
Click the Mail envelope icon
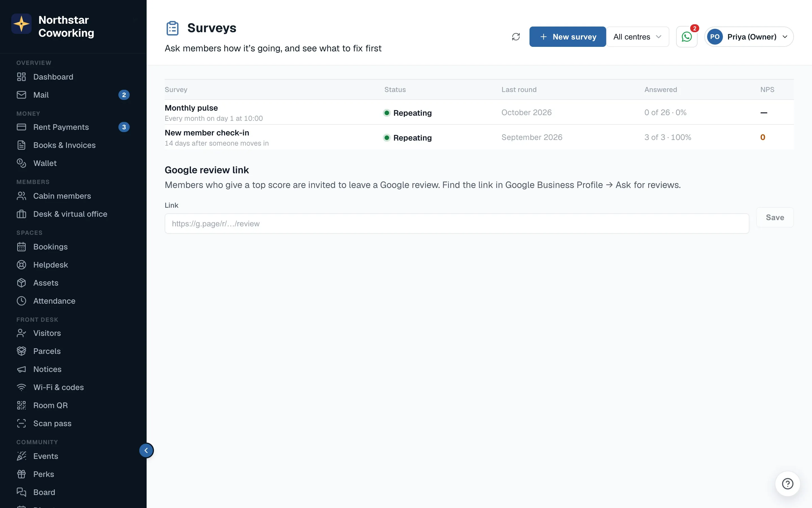[x=21, y=95]
